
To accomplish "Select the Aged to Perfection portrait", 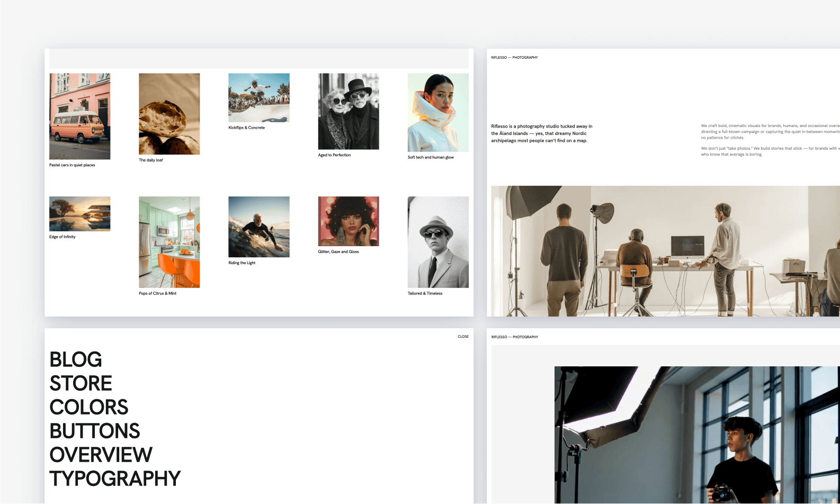I will click(x=348, y=111).
